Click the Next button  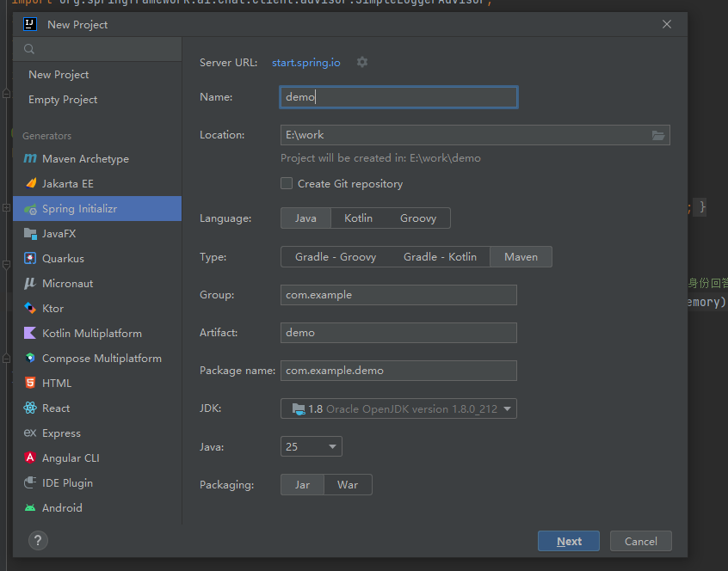tap(568, 541)
